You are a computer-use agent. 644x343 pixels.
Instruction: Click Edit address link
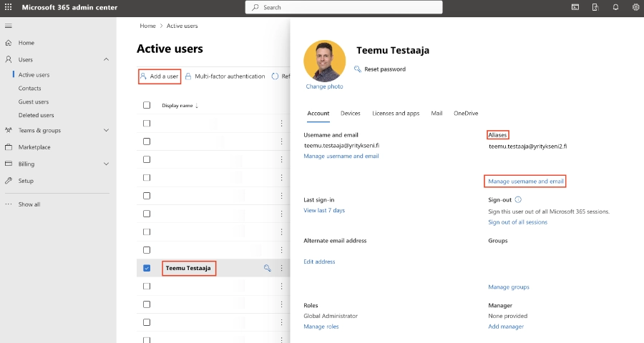[319, 262]
